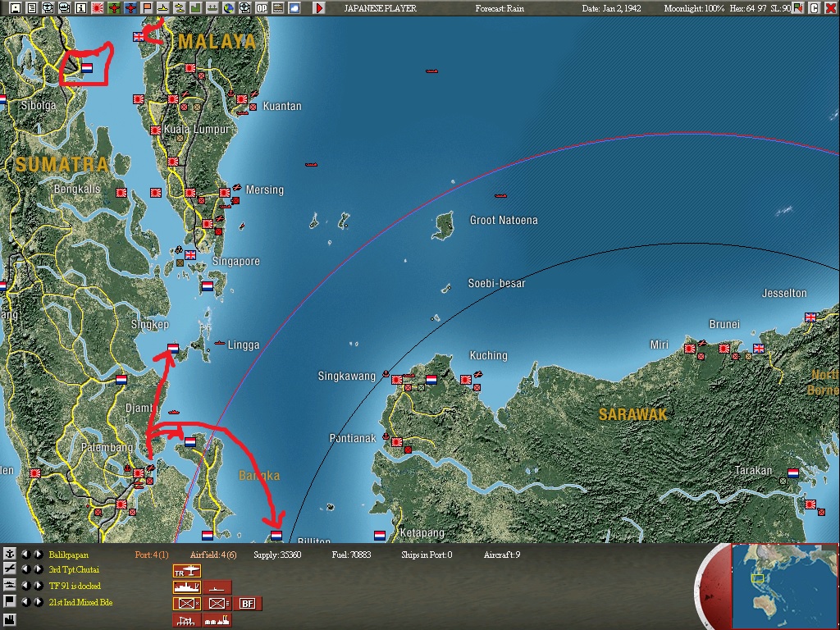Click the 'C' button at top right
This screenshot has height=630, width=840.
click(x=814, y=8)
